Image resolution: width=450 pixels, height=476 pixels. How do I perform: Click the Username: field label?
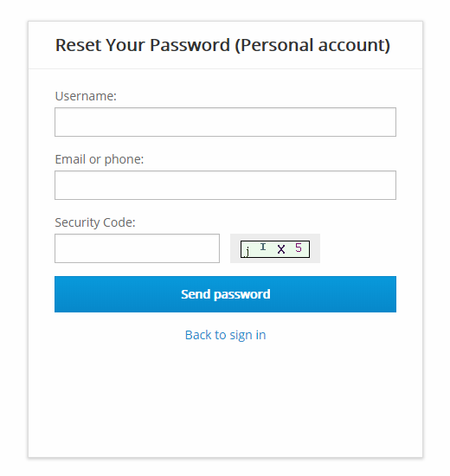[86, 96]
